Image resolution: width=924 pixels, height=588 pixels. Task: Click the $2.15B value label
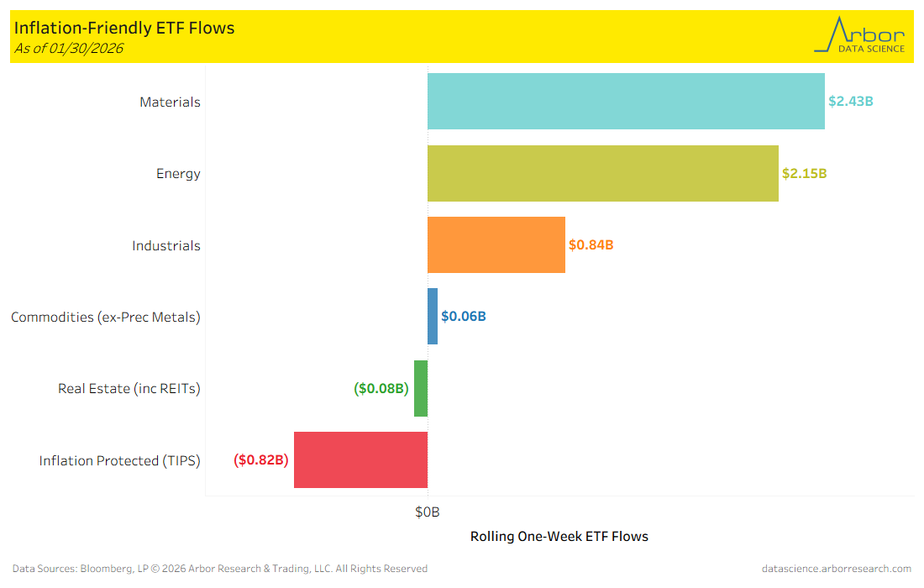click(x=805, y=174)
